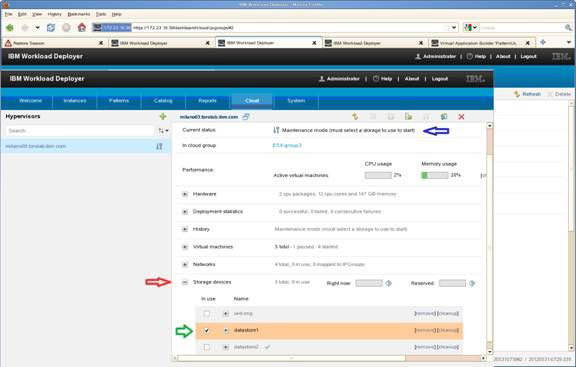The height and width of the screenshot is (367, 576).
Task: Click the remove link for datastore1
Action: (x=425, y=330)
